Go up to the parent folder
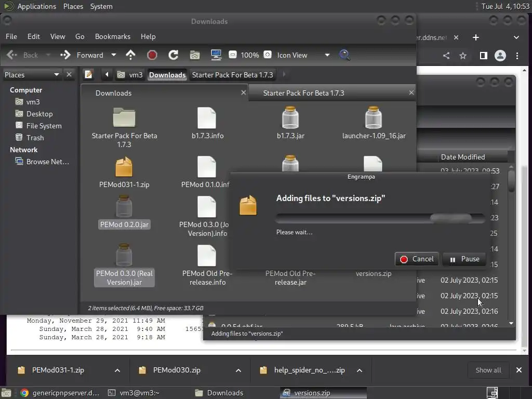 pyautogui.click(x=130, y=55)
